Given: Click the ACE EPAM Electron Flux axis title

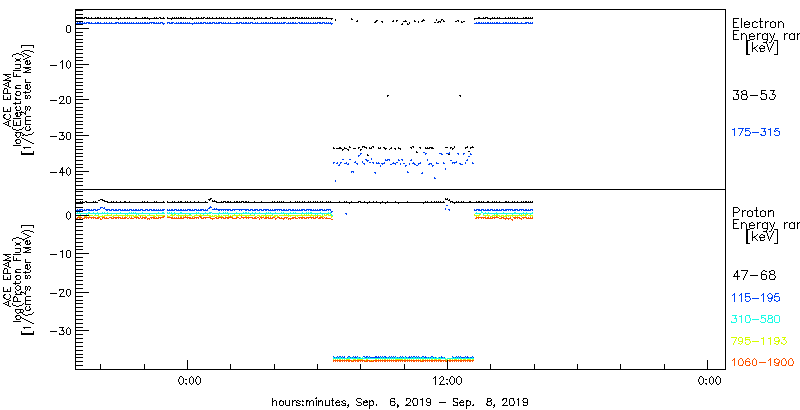Looking at the screenshot, I should pos(19,99).
